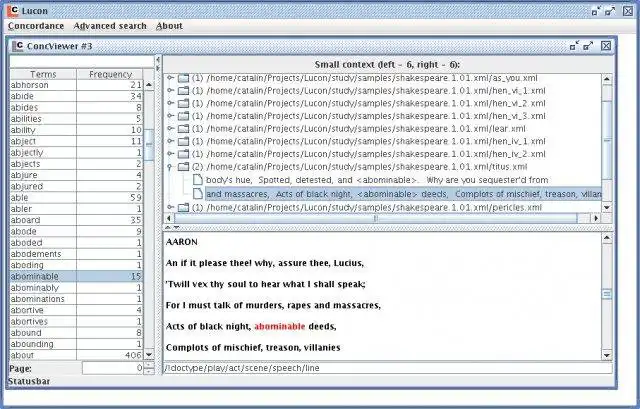Image resolution: width=640 pixels, height=409 pixels.
Task: Click the down divider arrow above text pane
Action: pos(176,227)
